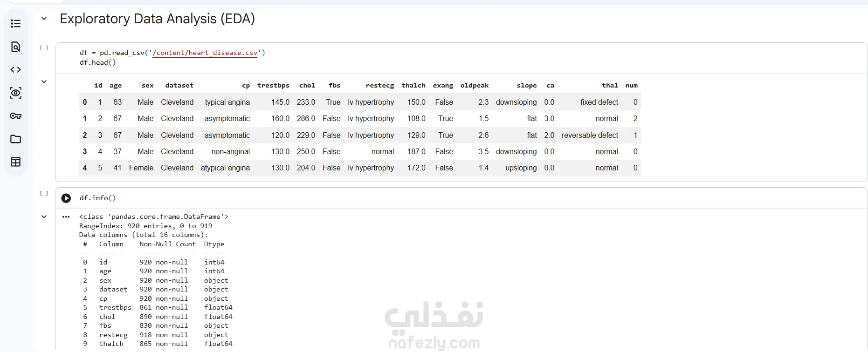This screenshot has height=352, width=868.
Task: Click the thalch value 187.0
Action: [416, 152]
